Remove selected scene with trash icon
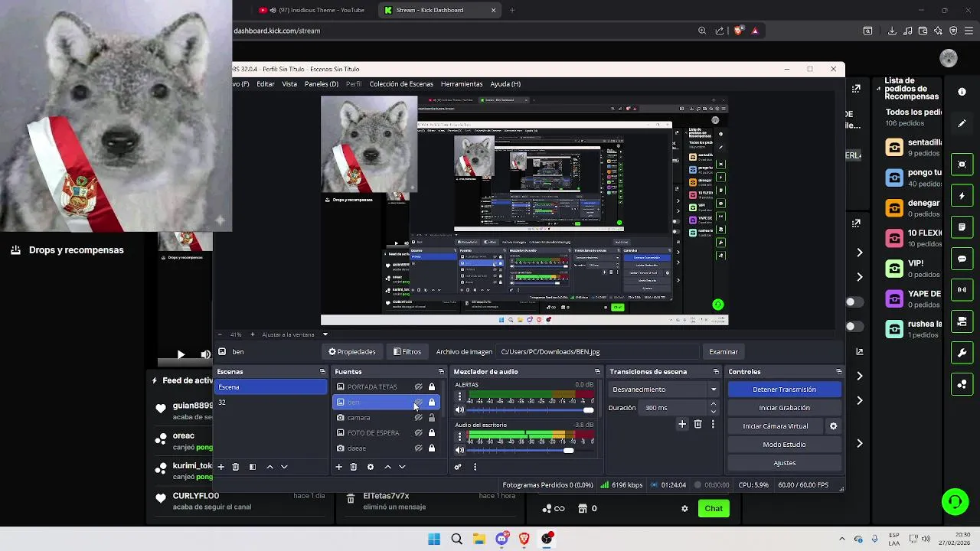This screenshot has height=551, width=980. point(236,467)
